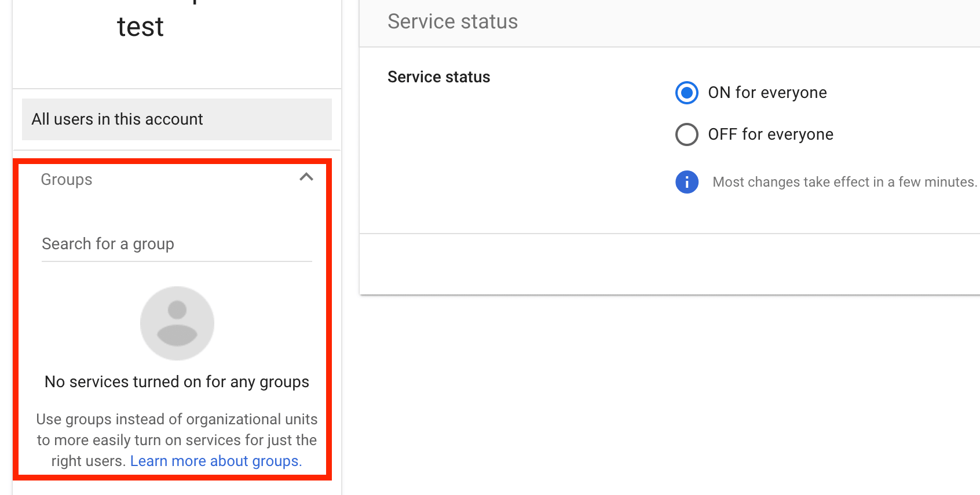Click 'Most changes take effect' notice text
This screenshot has width=980, height=495.
click(x=844, y=182)
